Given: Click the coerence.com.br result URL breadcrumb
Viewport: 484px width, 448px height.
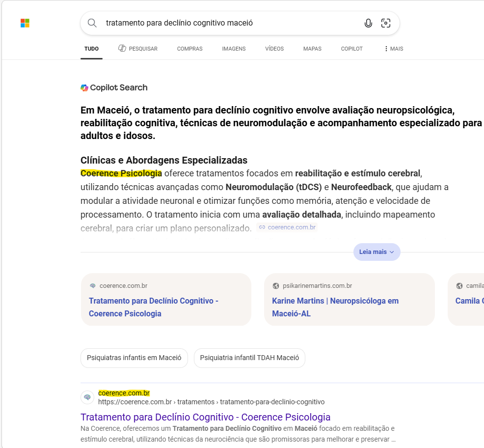Looking at the screenshot, I should pyautogui.click(x=211, y=402).
